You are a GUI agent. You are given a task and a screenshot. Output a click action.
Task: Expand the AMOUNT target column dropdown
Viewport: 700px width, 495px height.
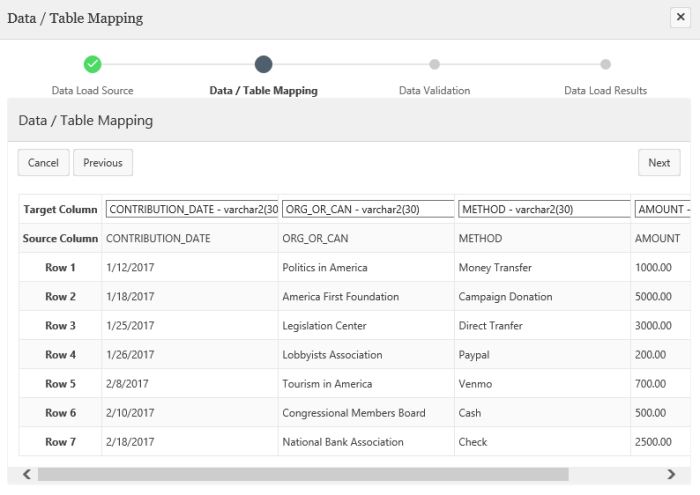click(662, 209)
